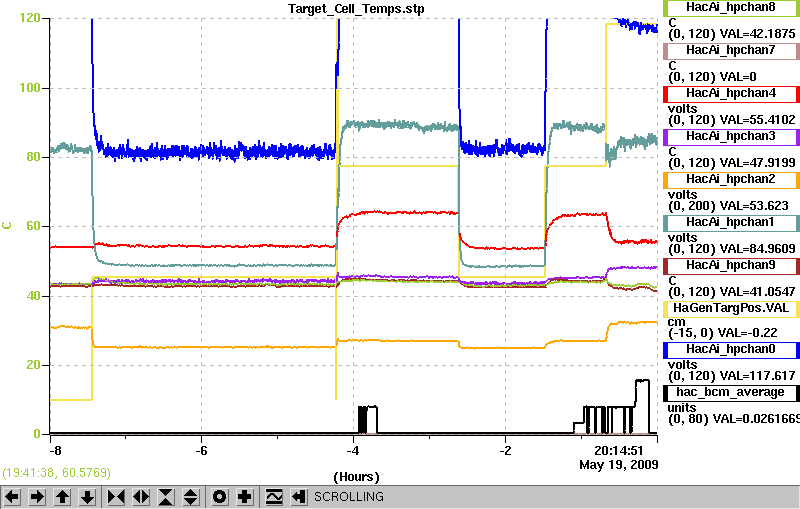The width and height of the screenshot is (800, 509).
Task: Click the return-arrow icon beside SCROLLING
Action: [299, 497]
